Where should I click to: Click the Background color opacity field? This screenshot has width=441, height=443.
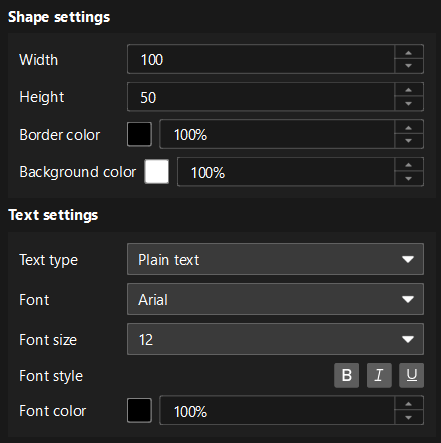click(286, 172)
